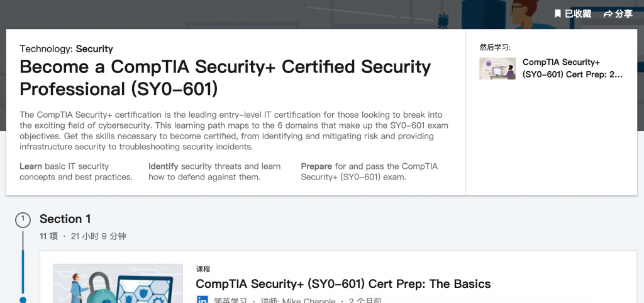Click the blue progress dot on timeline
This screenshot has height=303, width=644.
click(23, 300)
